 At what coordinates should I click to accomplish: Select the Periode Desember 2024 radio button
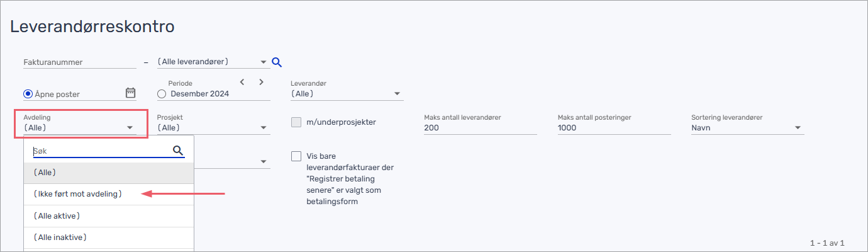click(162, 94)
